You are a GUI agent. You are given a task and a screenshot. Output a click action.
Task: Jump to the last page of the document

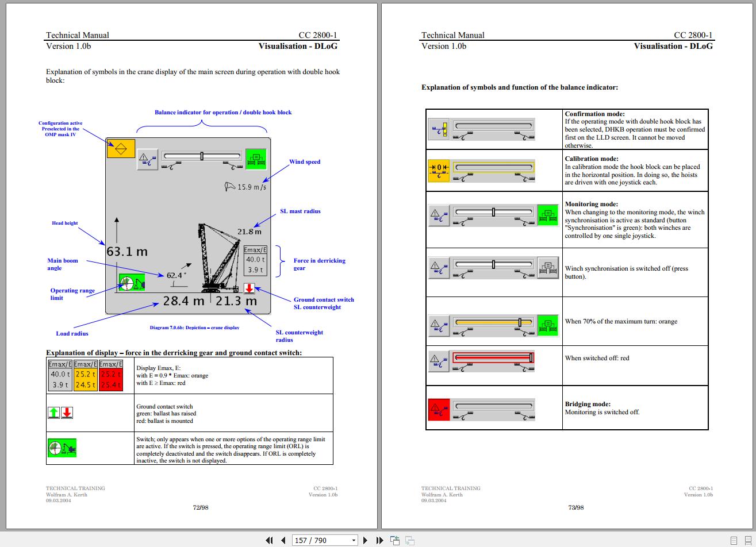coord(379,540)
